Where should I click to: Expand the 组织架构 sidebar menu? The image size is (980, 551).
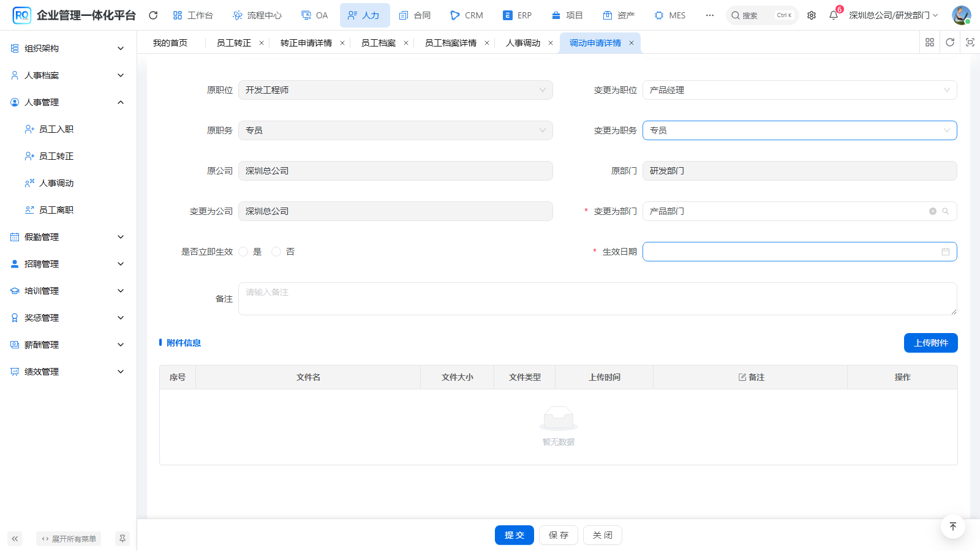[68, 48]
